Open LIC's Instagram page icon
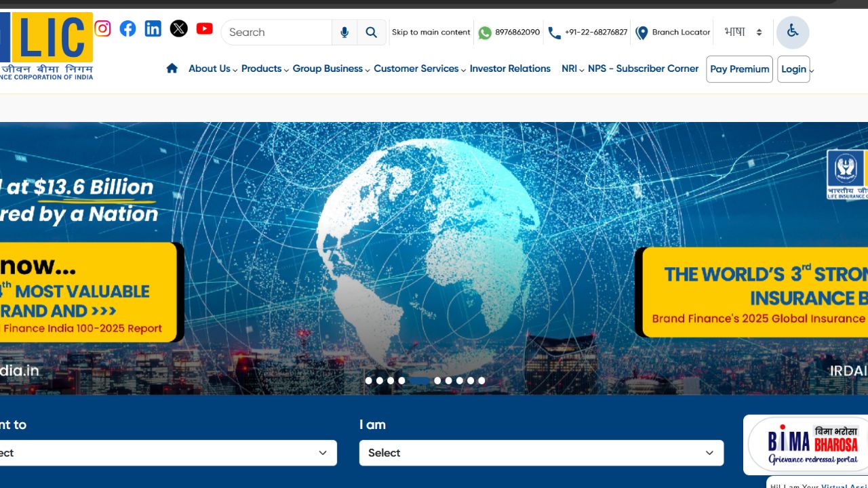 tap(102, 28)
